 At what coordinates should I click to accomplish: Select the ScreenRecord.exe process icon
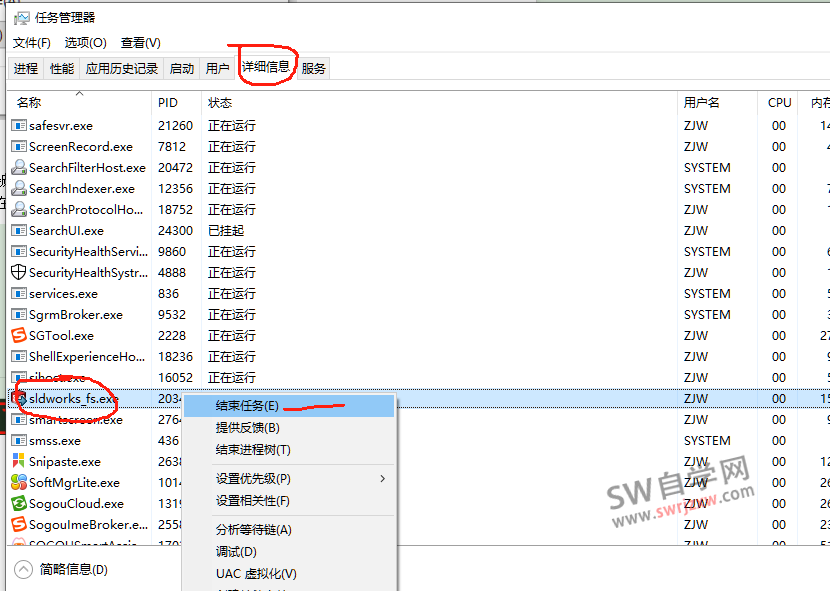click(x=18, y=146)
